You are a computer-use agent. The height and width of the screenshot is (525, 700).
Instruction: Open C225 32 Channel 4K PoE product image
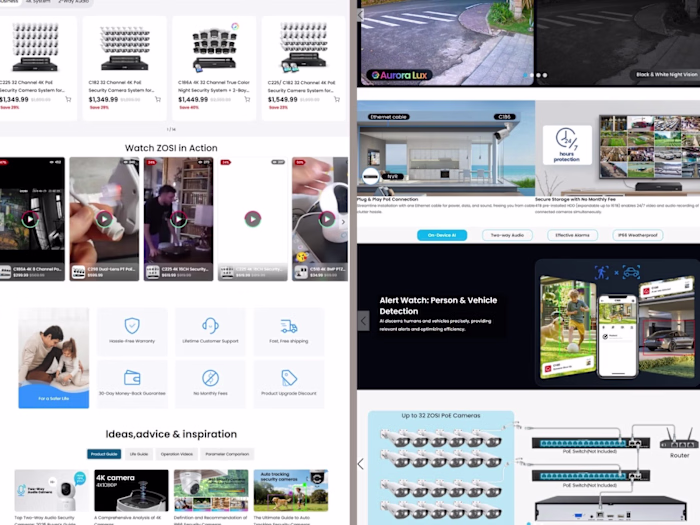click(x=35, y=47)
